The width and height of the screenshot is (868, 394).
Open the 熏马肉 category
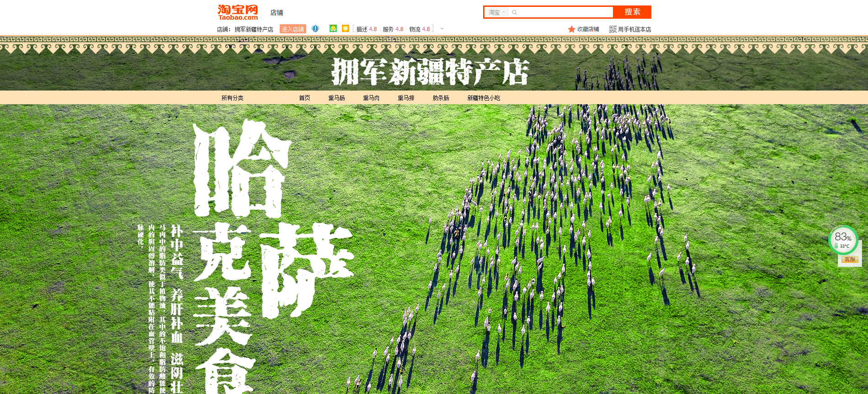[x=371, y=98]
